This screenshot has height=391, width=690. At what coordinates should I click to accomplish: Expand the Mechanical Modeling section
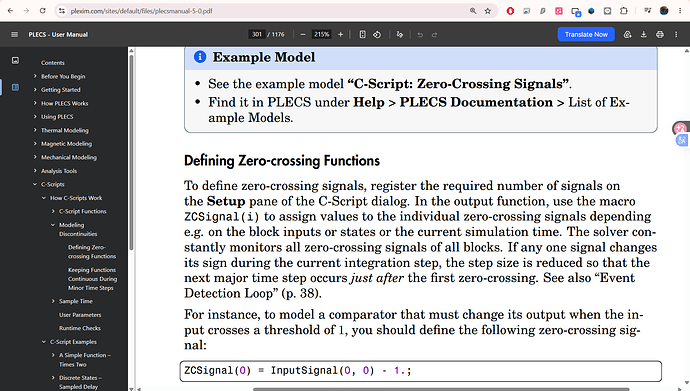coord(35,157)
